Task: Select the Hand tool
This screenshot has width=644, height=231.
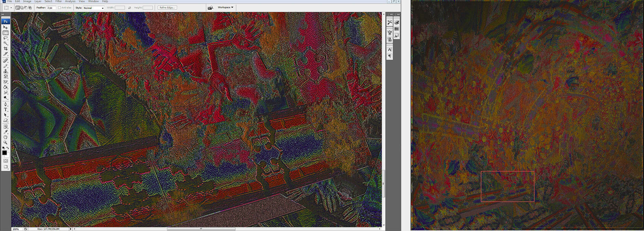Action: tap(6, 137)
